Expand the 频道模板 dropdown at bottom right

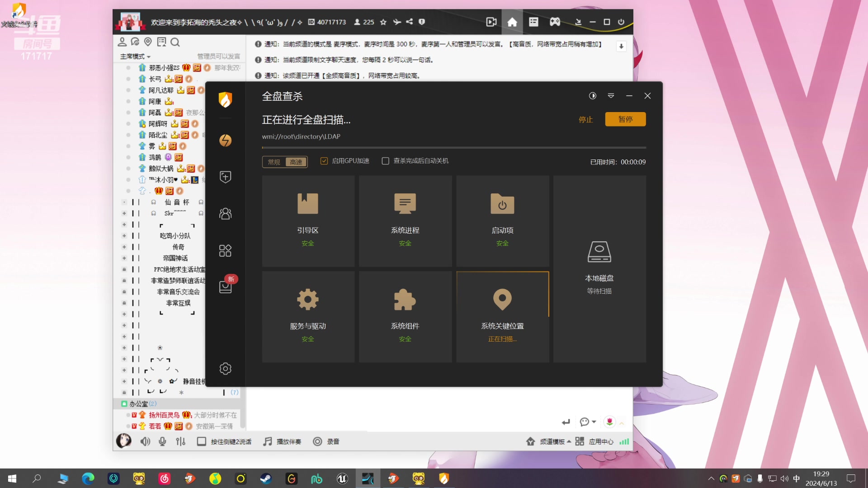point(553,441)
